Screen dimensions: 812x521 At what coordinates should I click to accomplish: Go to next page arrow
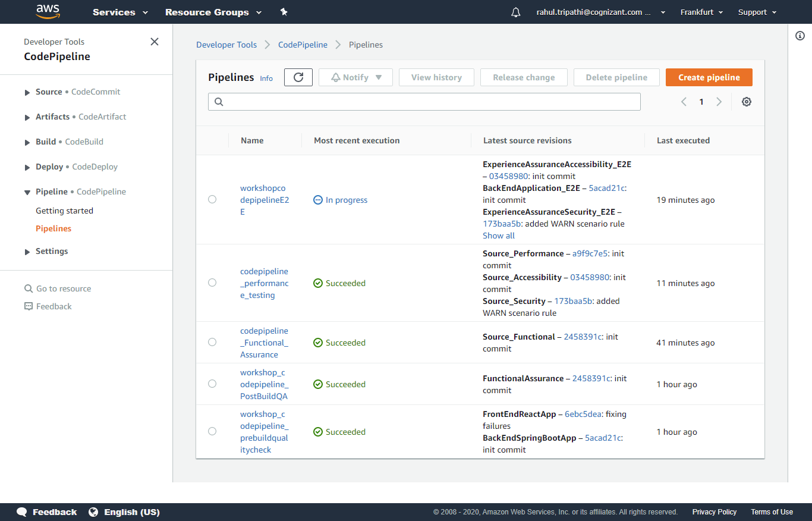pos(719,102)
